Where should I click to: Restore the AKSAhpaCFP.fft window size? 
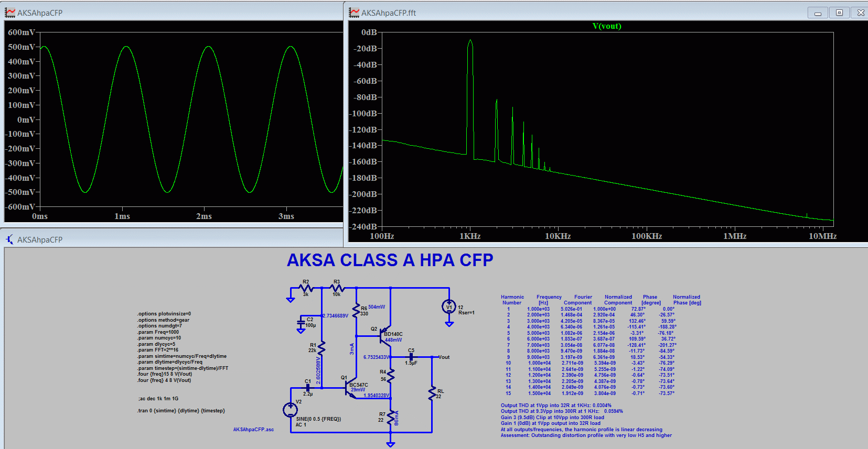tap(839, 13)
